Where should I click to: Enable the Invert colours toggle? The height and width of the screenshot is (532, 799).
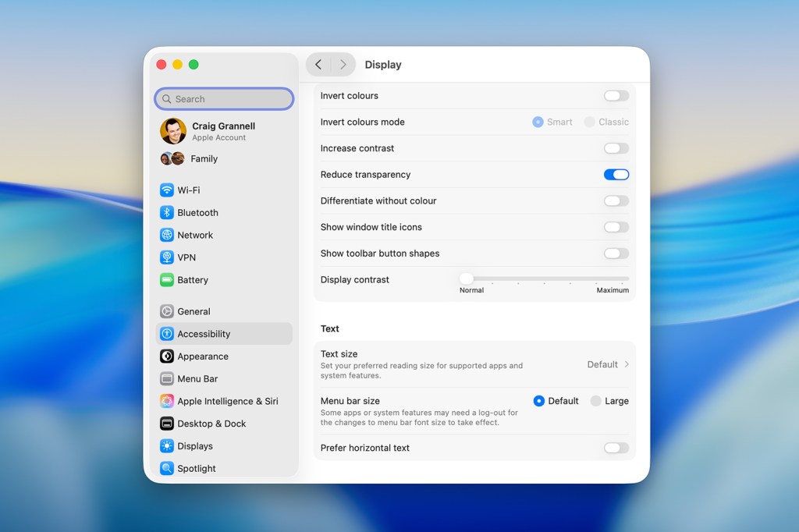pos(616,96)
